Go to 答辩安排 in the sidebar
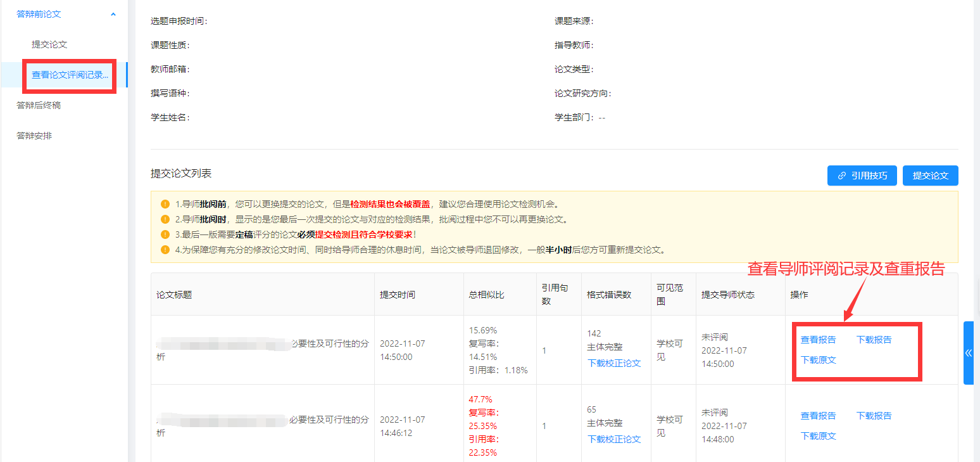The width and height of the screenshot is (980, 462). 34,136
